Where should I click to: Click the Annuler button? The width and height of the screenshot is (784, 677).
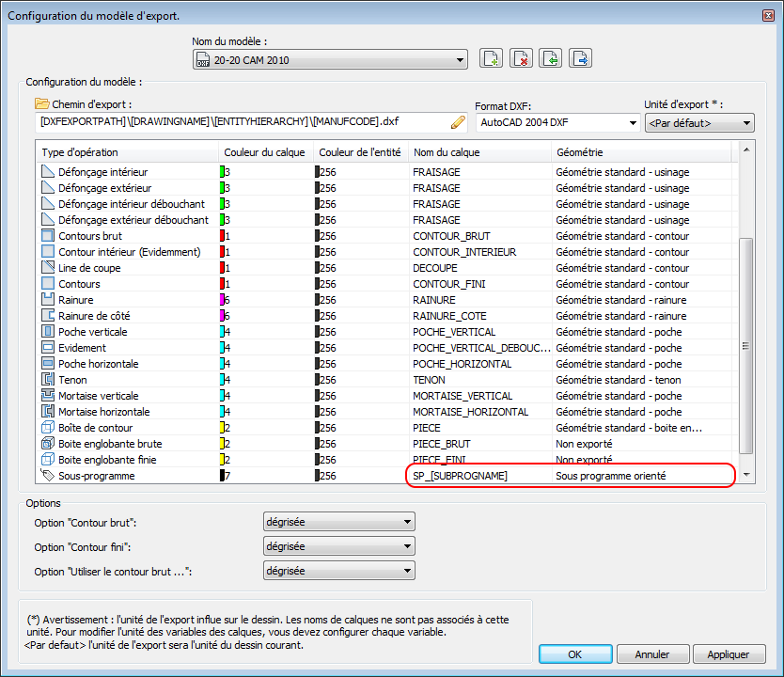point(652,654)
